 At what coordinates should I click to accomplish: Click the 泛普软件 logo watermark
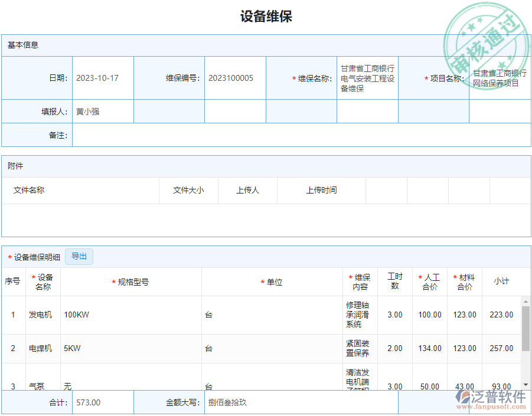pos(491,399)
